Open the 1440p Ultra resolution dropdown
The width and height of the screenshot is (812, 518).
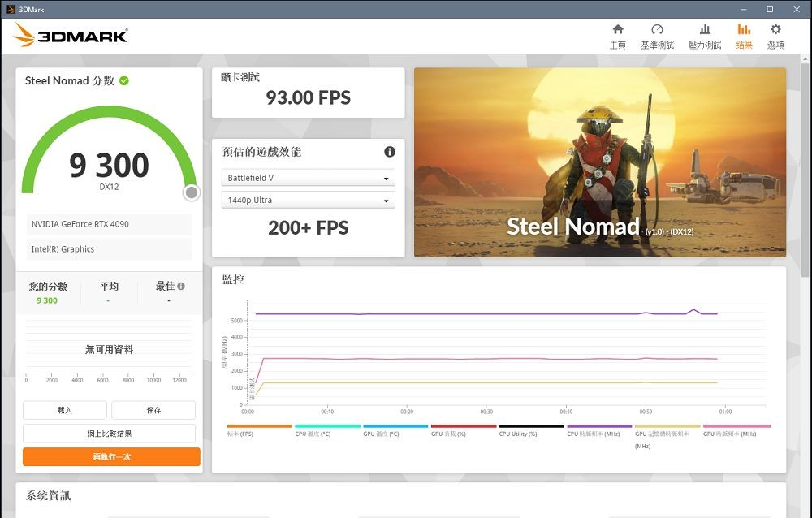tap(308, 200)
